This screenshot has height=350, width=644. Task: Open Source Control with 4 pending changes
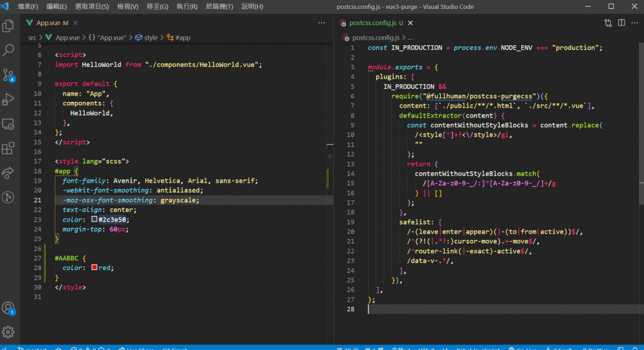click(9, 75)
